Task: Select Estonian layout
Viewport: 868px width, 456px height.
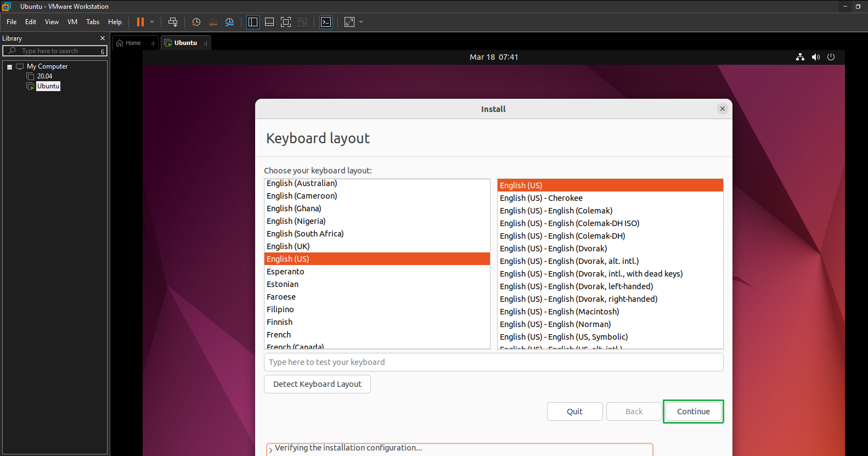Action: (x=377, y=284)
